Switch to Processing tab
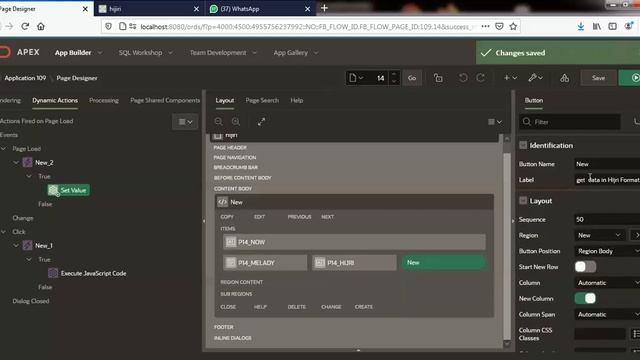This screenshot has width=640, height=360. pos(104,100)
